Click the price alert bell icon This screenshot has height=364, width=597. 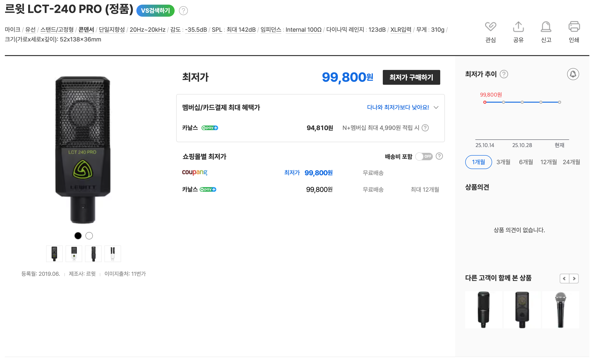(x=573, y=74)
